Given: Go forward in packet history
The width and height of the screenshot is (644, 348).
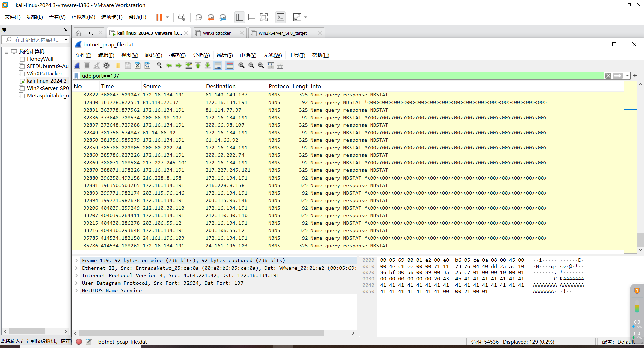Looking at the screenshot, I should click(179, 65).
